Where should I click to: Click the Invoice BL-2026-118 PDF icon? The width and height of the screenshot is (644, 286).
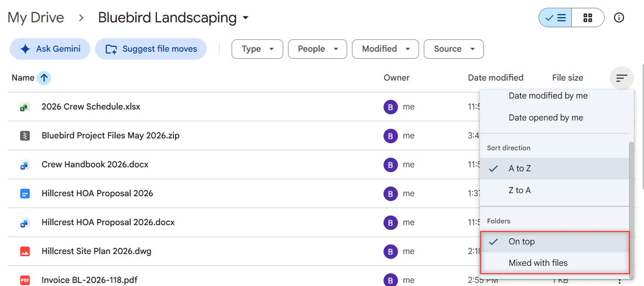(25, 281)
